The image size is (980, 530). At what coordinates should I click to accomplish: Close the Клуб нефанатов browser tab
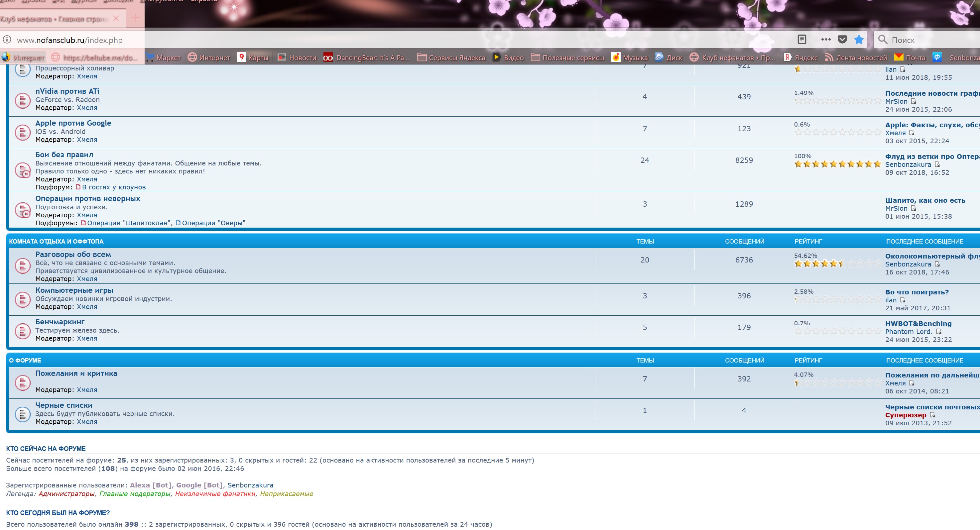(x=116, y=18)
